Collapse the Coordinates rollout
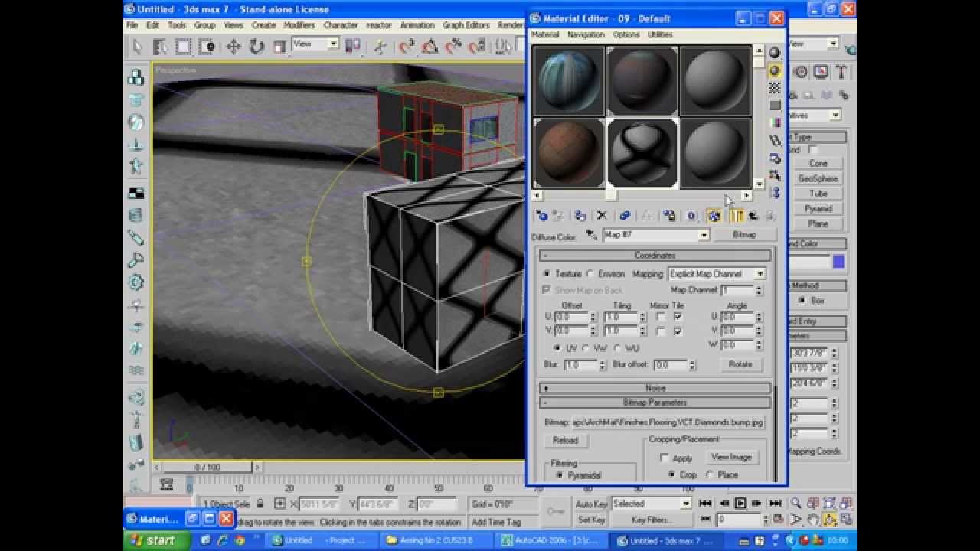Image resolution: width=980 pixels, height=551 pixels. [655, 255]
